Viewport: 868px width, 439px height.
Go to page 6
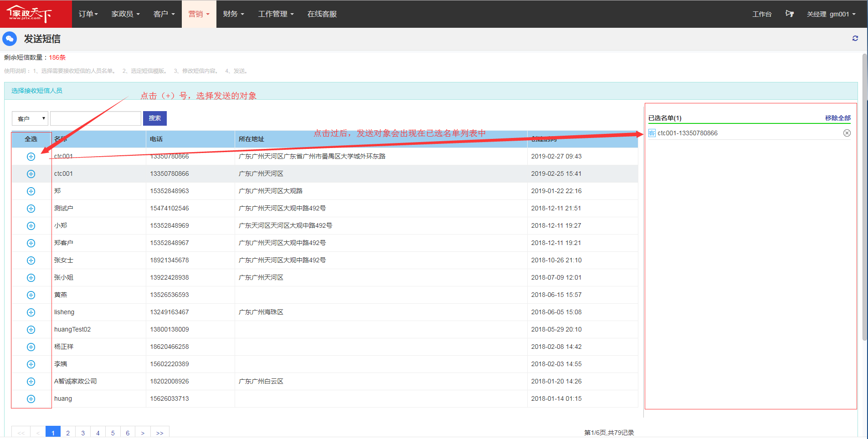[128, 433]
